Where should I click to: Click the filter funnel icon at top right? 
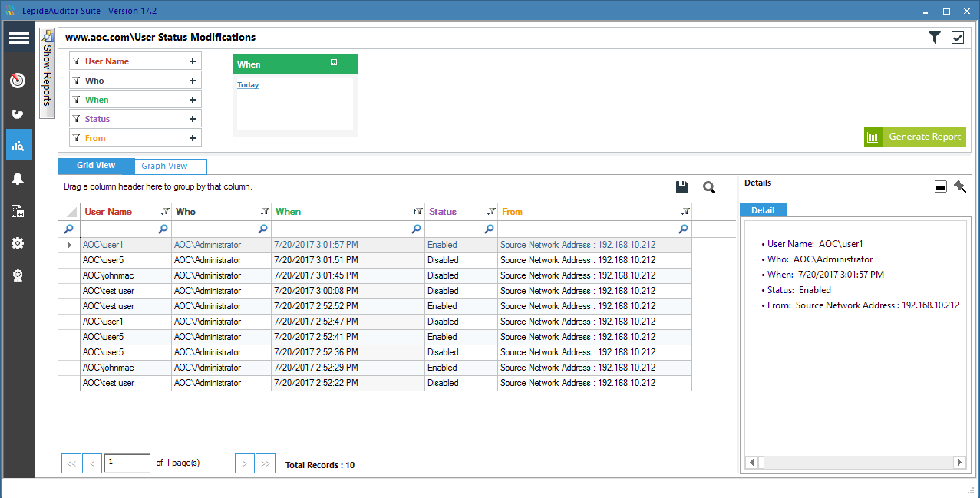(x=934, y=38)
